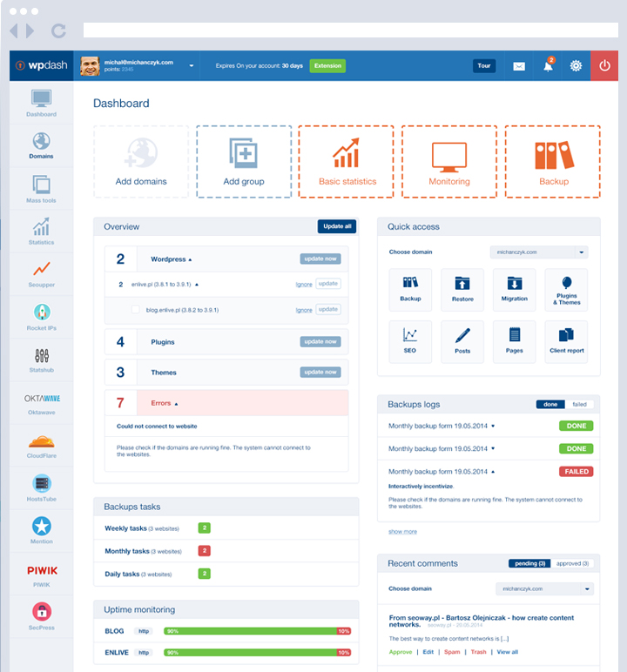627x672 pixels.
Task: Expand the user account dropdown arrow
Action: pos(191,66)
